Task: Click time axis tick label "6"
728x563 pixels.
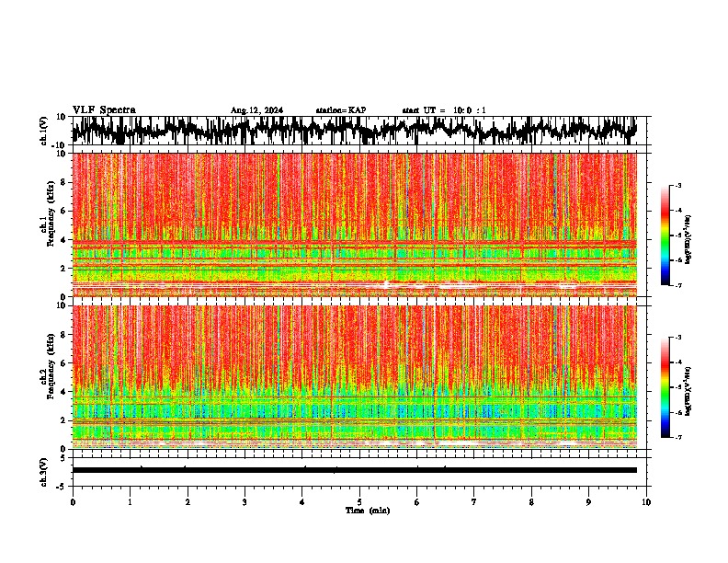Action: pos(417,502)
